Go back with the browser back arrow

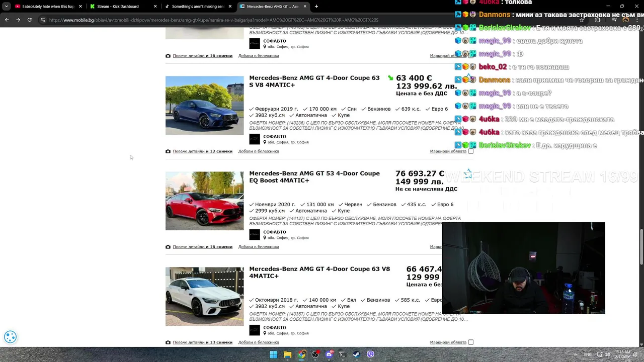7,20
